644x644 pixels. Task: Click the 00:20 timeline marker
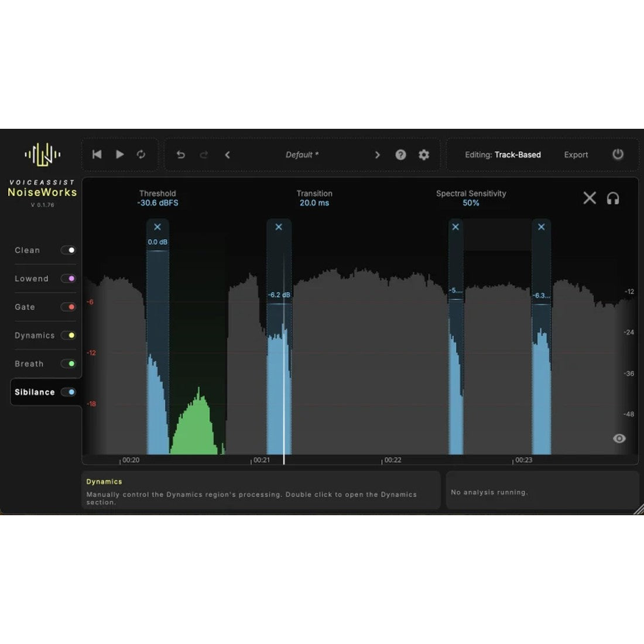(130, 460)
